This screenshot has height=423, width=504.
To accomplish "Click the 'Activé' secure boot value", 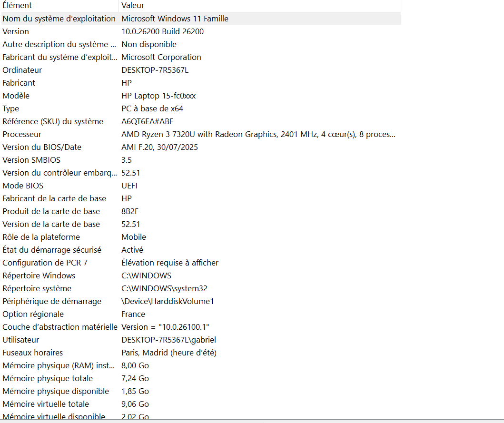I will coord(132,250).
